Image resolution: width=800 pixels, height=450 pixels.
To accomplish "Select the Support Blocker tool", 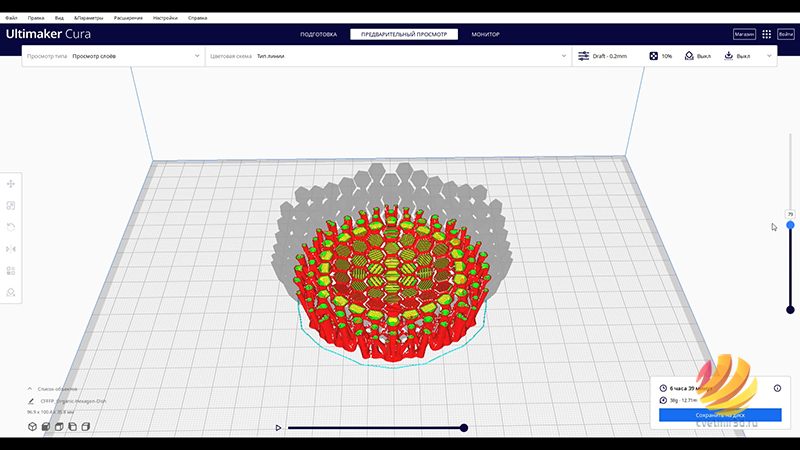I will click(11, 292).
